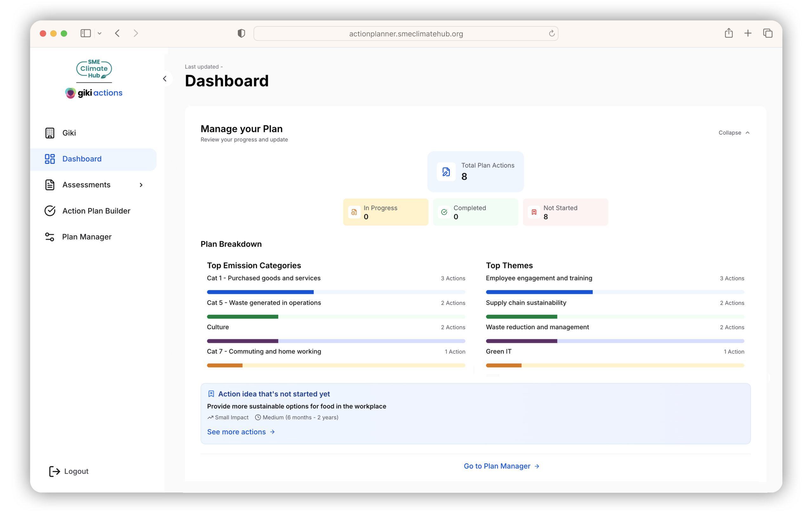Click the Safari share icon
The width and height of the screenshot is (812, 526).
[x=728, y=33]
